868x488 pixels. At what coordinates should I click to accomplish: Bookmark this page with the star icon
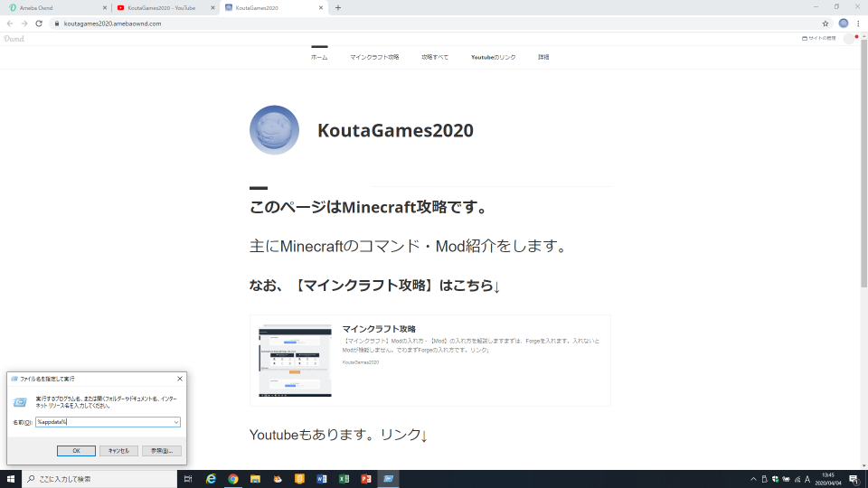[826, 23]
